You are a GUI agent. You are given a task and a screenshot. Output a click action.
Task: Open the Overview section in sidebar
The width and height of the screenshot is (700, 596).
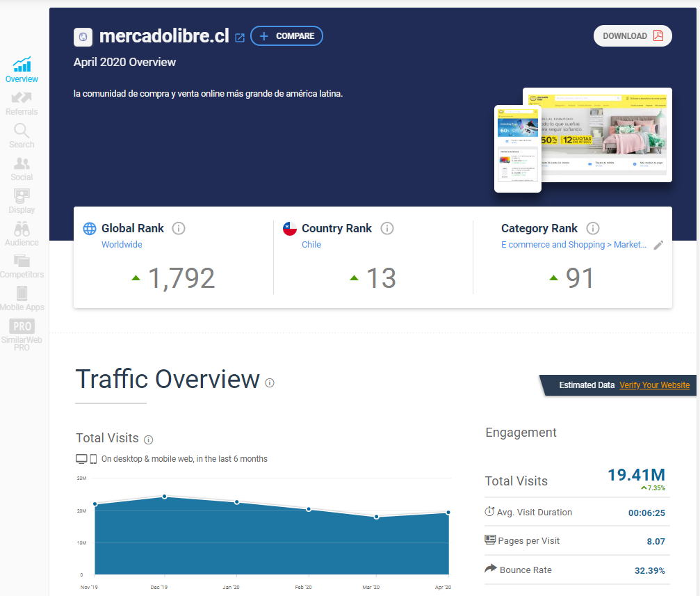22,70
